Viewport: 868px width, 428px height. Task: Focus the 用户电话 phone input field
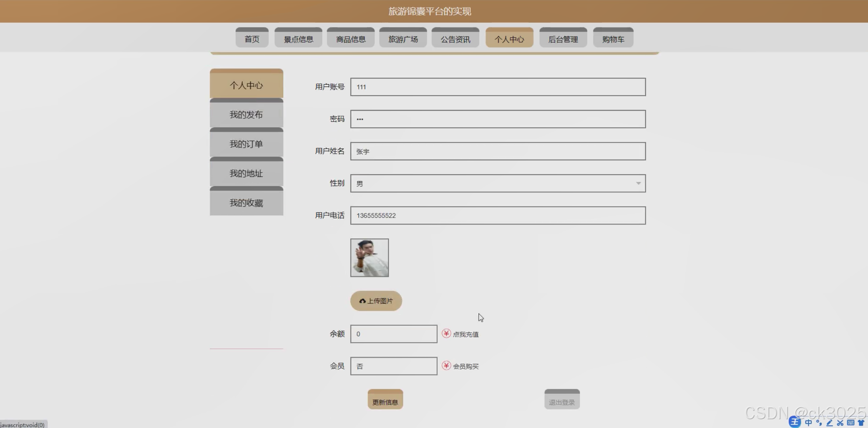click(498, 215)
